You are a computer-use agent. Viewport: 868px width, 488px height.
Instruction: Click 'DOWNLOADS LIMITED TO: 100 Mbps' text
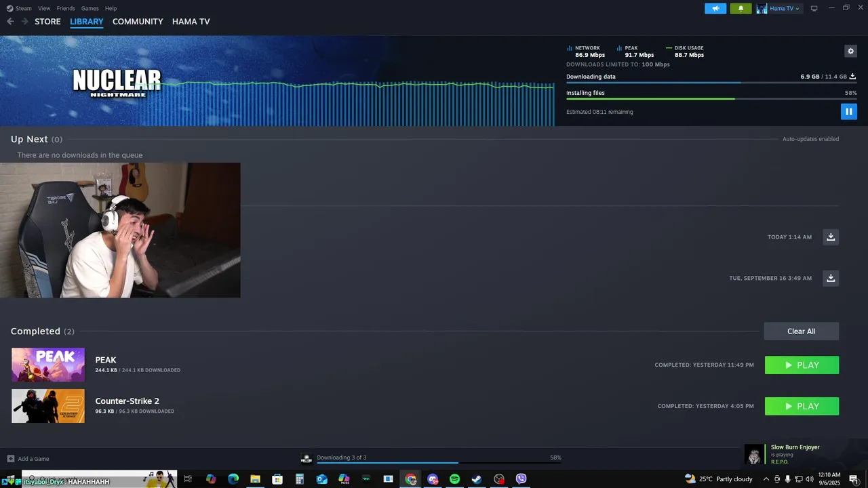(x=618, y=64)
